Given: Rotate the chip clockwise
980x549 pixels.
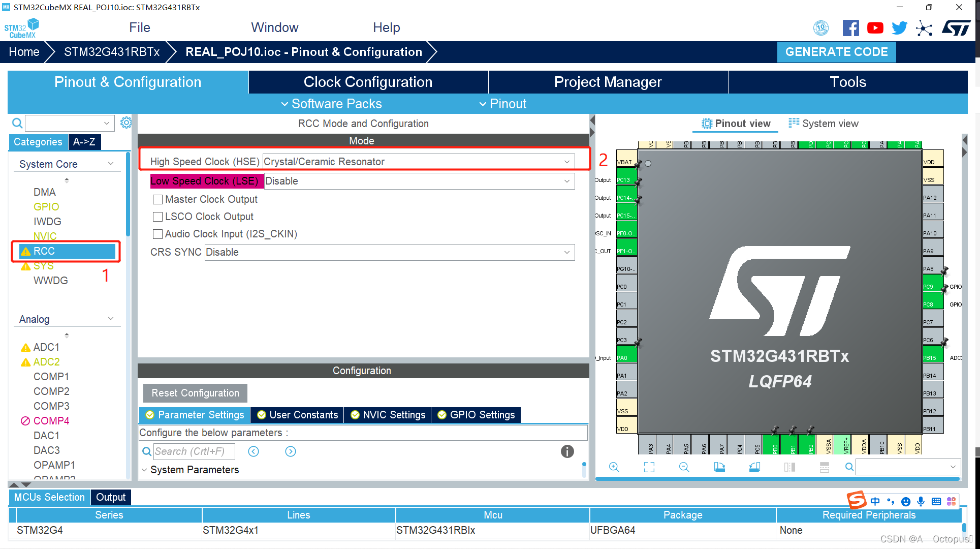Looking at the screenshot, I should [x=719, y=467].
